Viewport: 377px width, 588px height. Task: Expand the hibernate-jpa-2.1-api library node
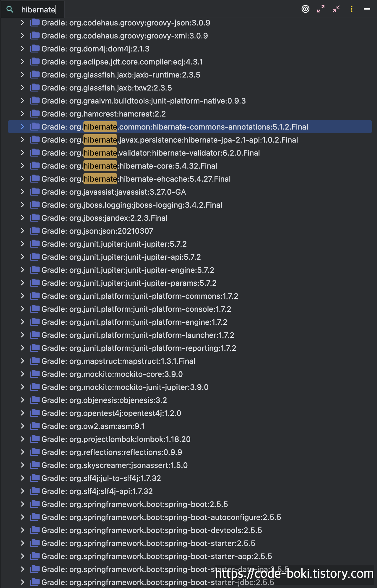tap(22, 140)
